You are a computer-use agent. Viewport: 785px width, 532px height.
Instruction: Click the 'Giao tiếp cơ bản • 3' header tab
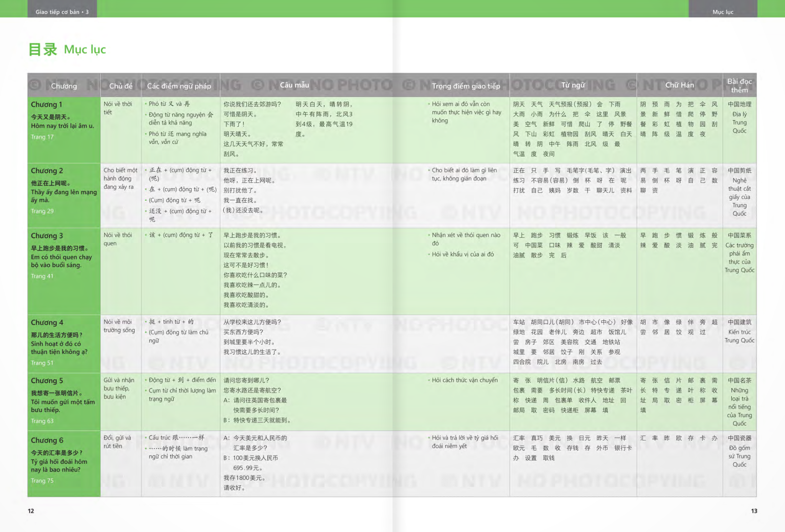tap(62, 12)
